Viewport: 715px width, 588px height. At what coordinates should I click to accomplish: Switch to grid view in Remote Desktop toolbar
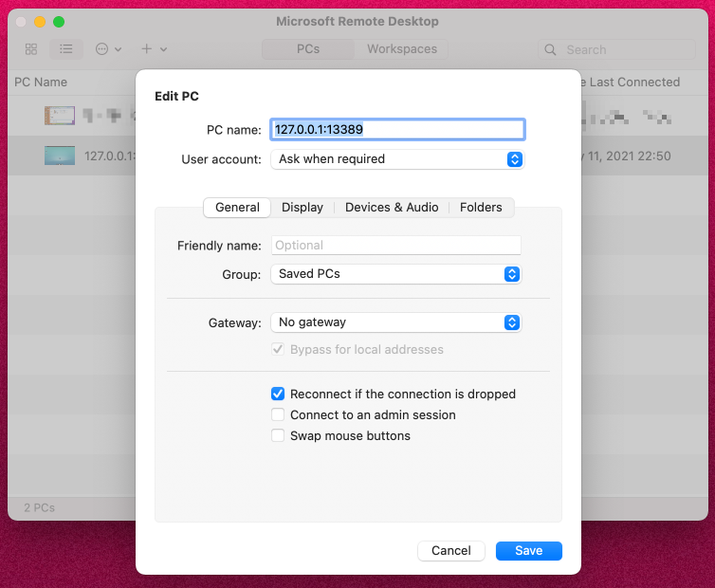(31, 48)
